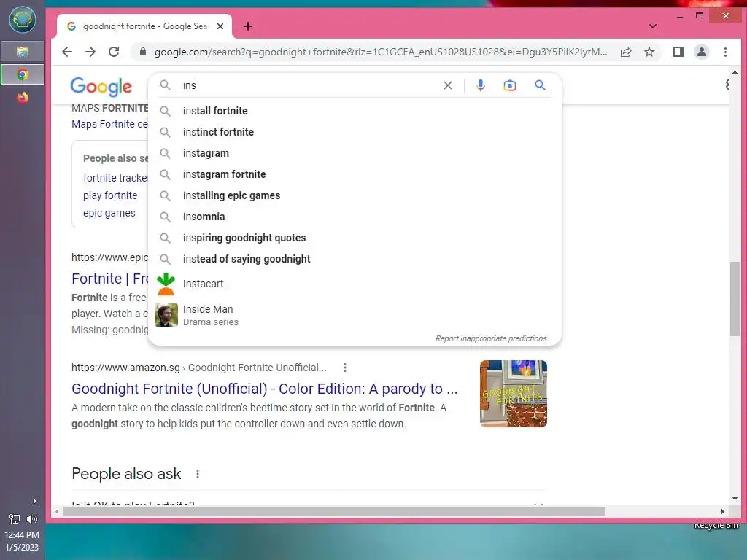Screen dimensions: 747x560
Task: Click the Chrome taskbar icon
Action: (23, 75)
